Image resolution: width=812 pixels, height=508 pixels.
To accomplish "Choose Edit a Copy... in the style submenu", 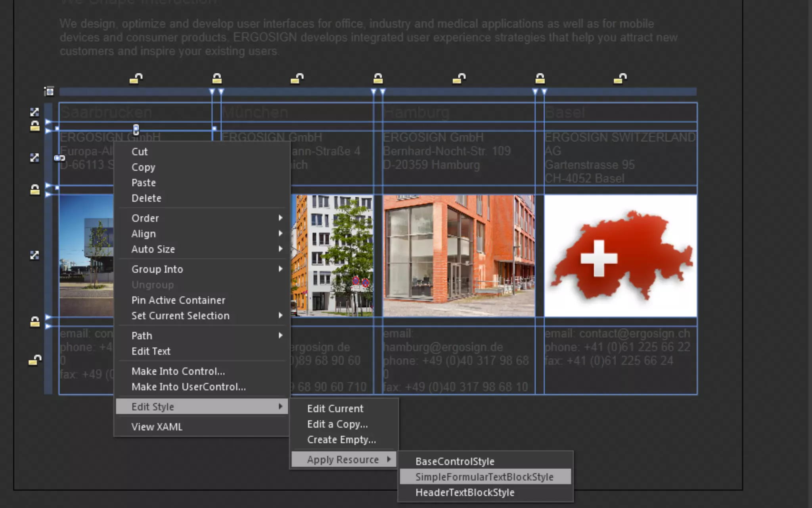I will coord(337,424).
